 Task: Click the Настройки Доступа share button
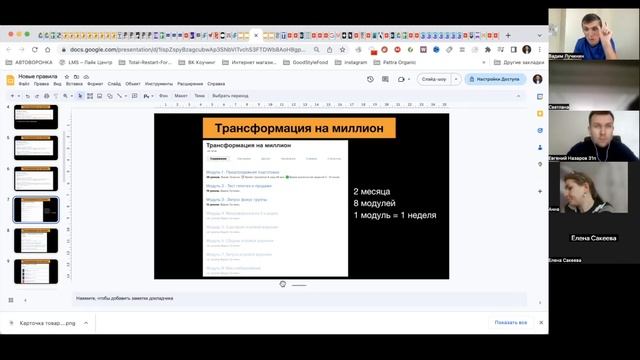[495, 79]
